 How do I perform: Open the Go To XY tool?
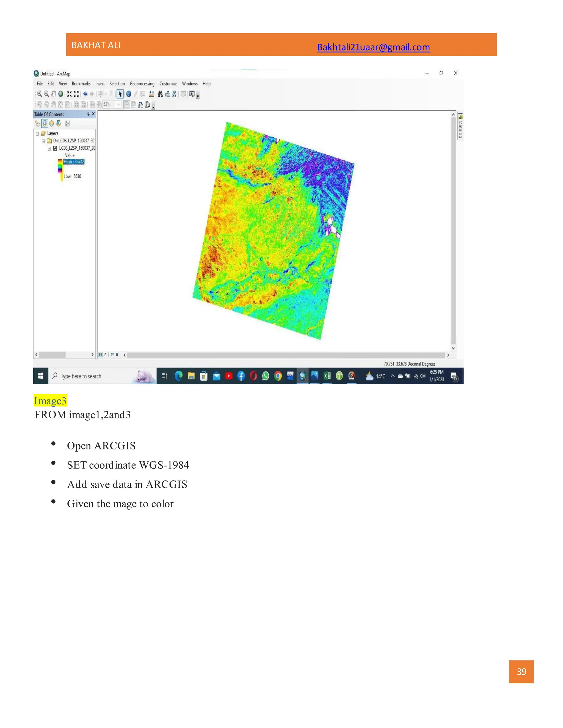[174, 94]
